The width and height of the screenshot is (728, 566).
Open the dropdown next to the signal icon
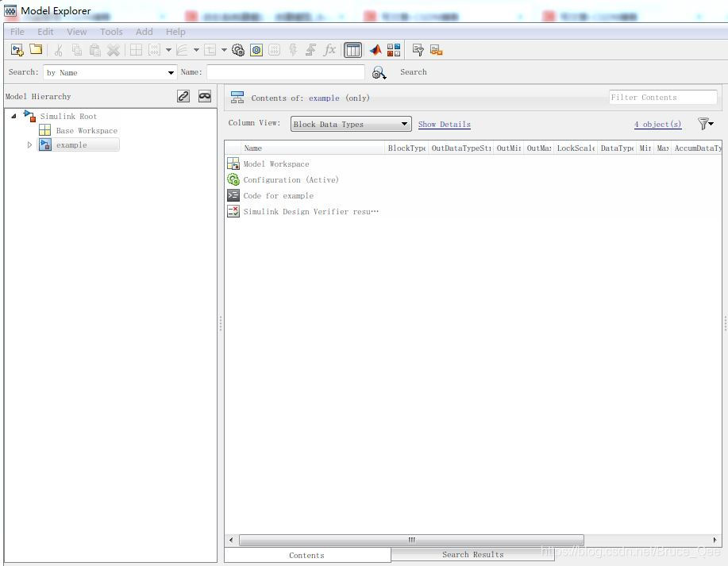[x=196, y=50]
